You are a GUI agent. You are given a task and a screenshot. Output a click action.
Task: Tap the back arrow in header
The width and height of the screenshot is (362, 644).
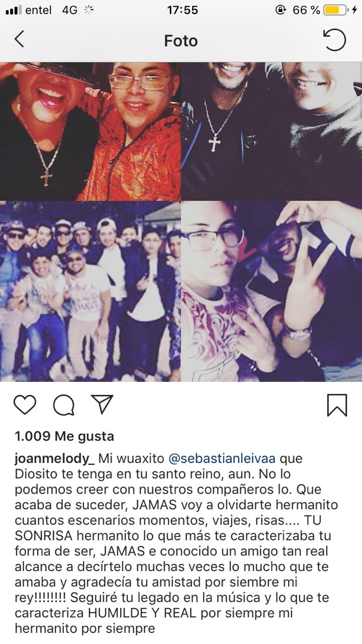(x=19, y=39)
